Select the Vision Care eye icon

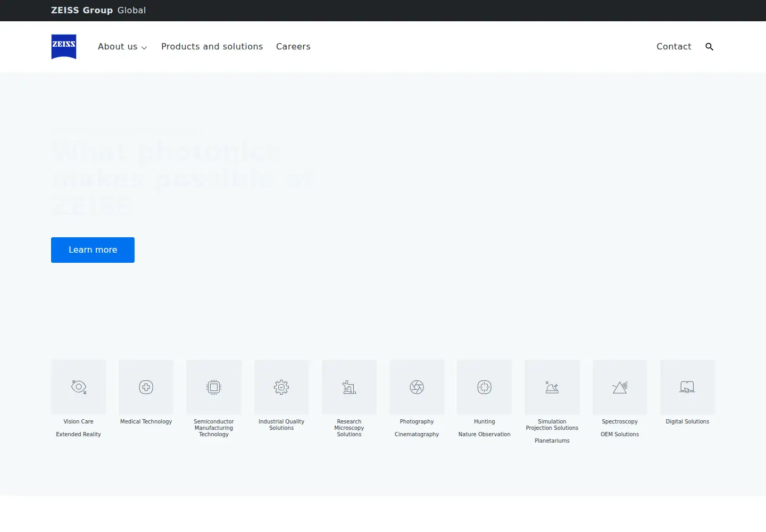[79, 387]
